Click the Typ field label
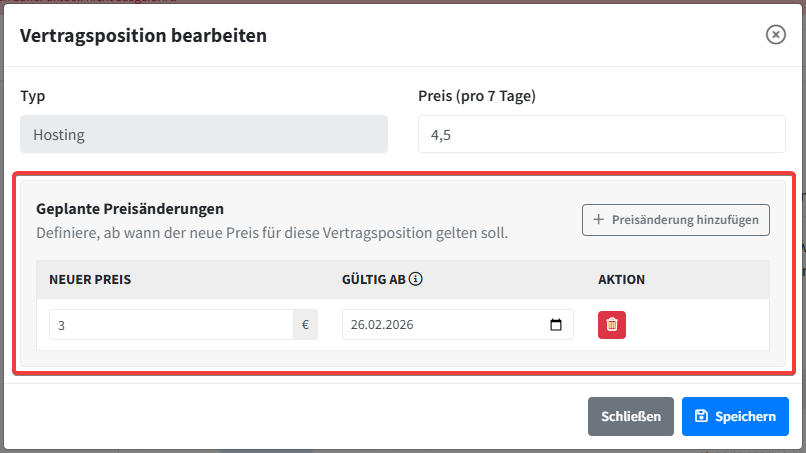The image size is (806, 453). [33, 96]
